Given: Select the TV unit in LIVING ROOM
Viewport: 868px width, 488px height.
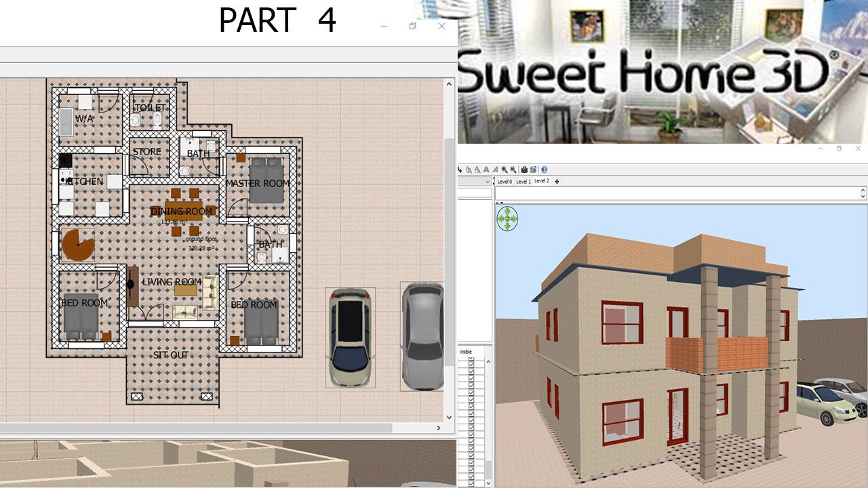Looking at the screenshot, I should (x=132, y=286).
